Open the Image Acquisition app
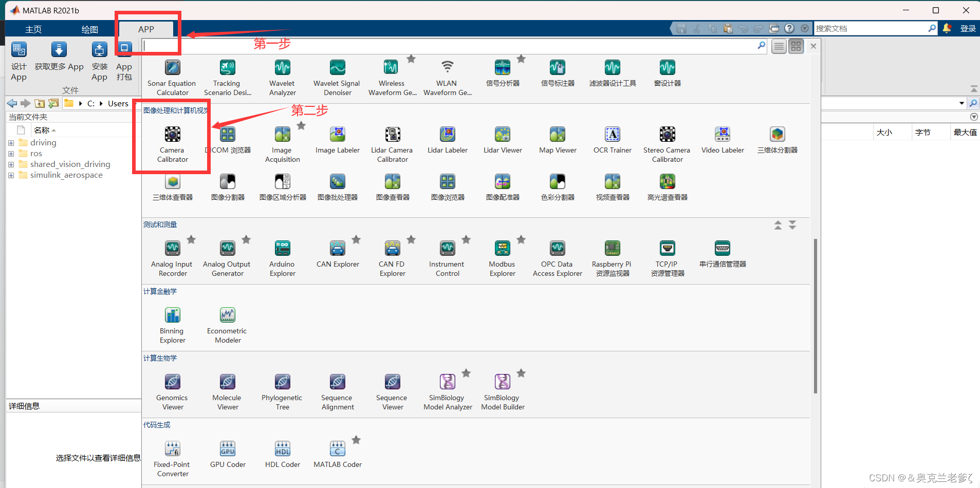 point(282,144)
